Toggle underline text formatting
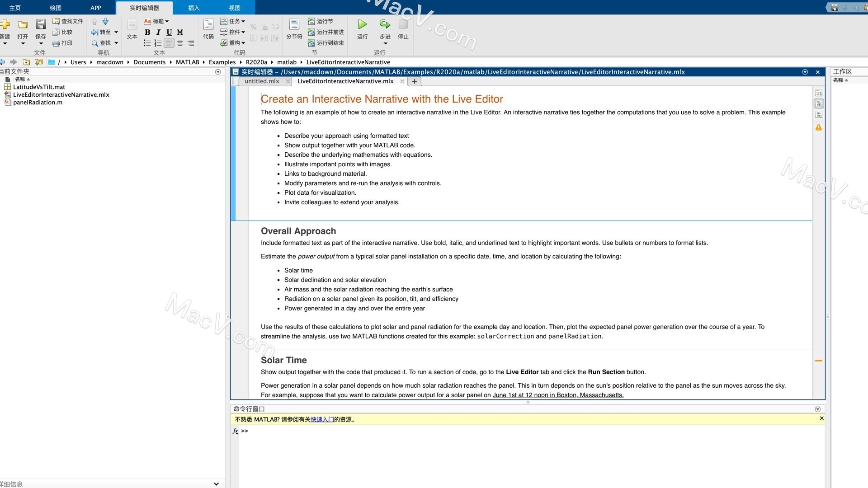The image size is (868, 488). pyautogui.click(x=169, y=32)
